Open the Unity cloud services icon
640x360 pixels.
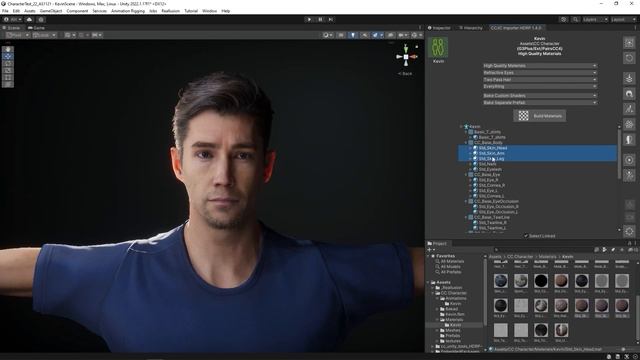(x=29, y=19)
